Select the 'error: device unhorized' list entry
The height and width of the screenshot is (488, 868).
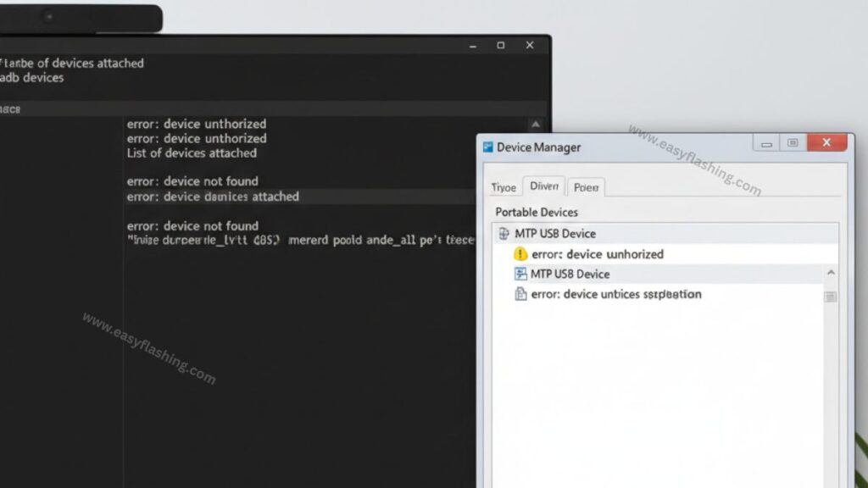tap(597, 254)
